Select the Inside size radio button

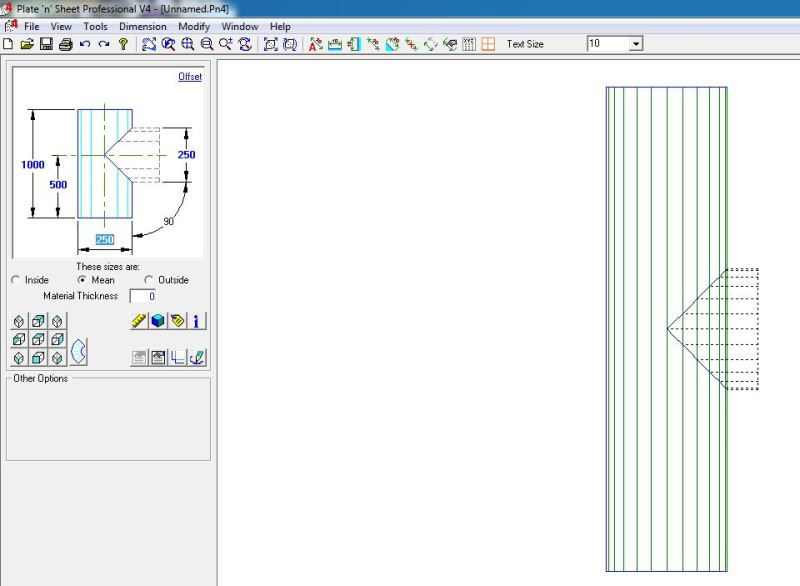click(15, 280)
